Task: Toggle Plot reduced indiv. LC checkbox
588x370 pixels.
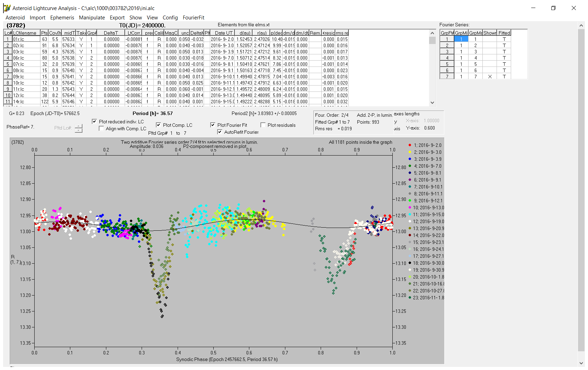Action: [94, 122]
